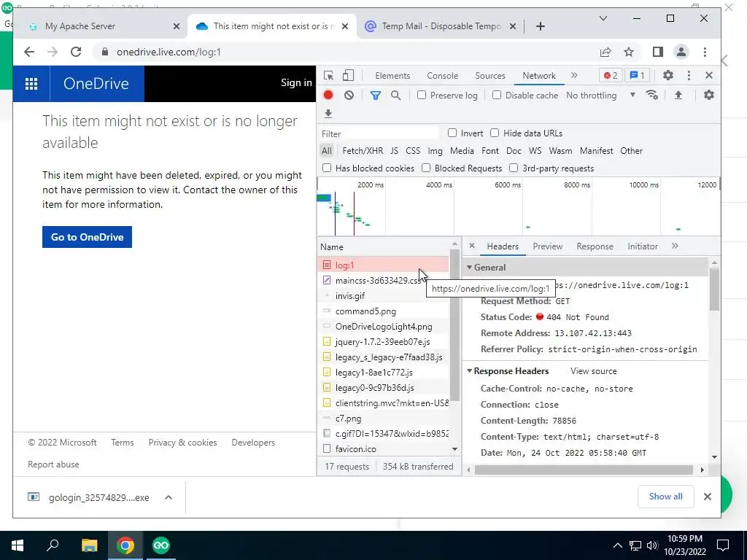747x560 pixels.
Task: Open network conditions wifi icon
Action: (x=651, y=96)
